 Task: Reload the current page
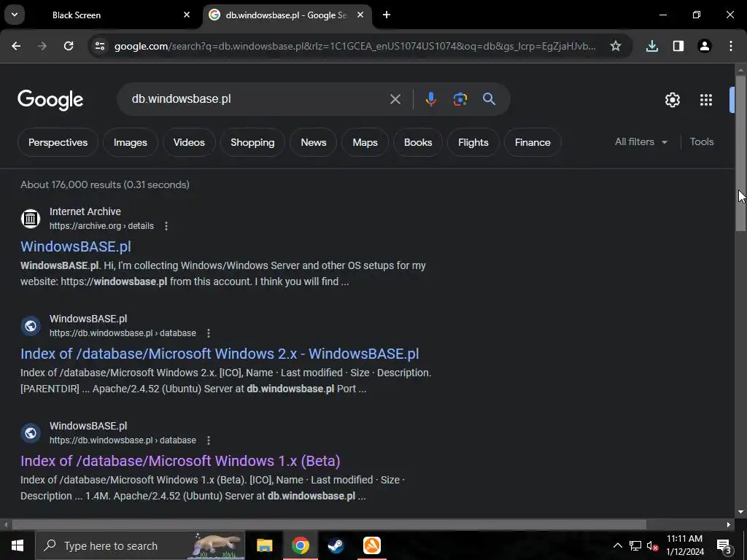point(69,46)
